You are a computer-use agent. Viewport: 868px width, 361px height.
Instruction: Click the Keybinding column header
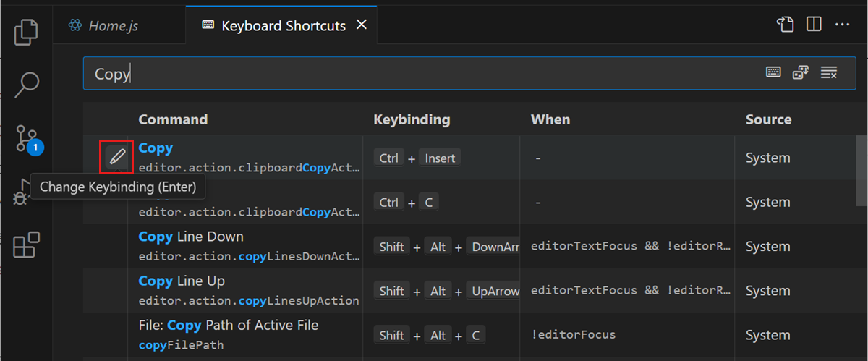click(412, 119)
